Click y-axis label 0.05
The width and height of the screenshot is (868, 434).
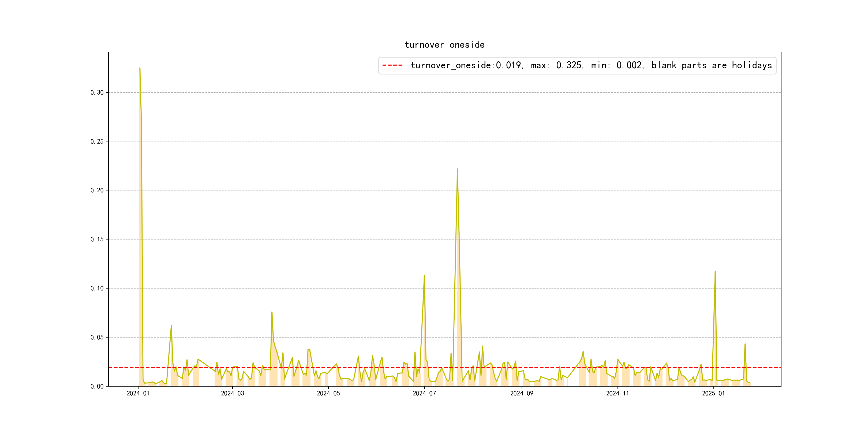coord(97,337)
